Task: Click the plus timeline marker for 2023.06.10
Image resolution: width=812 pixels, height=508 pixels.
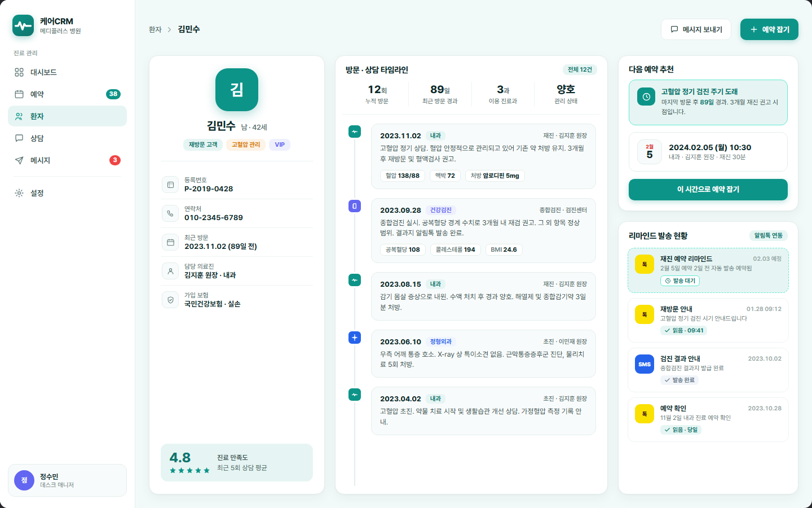Action: coord(355,338)
